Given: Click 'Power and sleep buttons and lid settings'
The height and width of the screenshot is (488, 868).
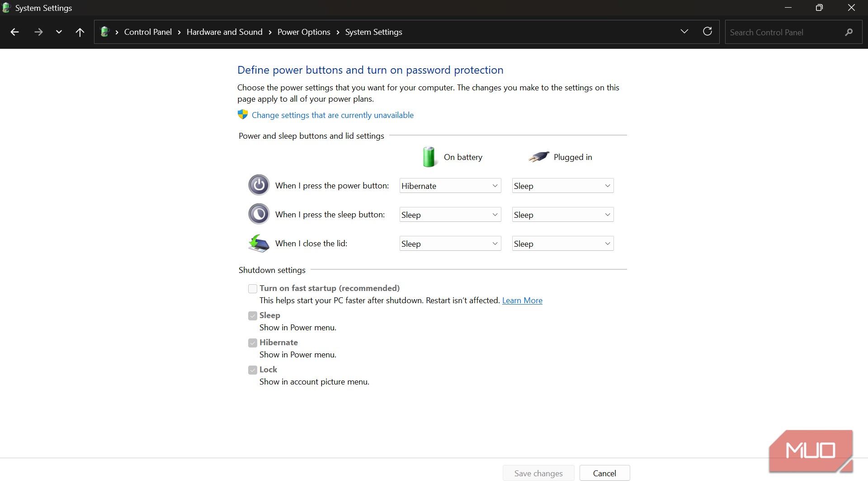Looking at the screenshot, I should click(x=311, y=136).
